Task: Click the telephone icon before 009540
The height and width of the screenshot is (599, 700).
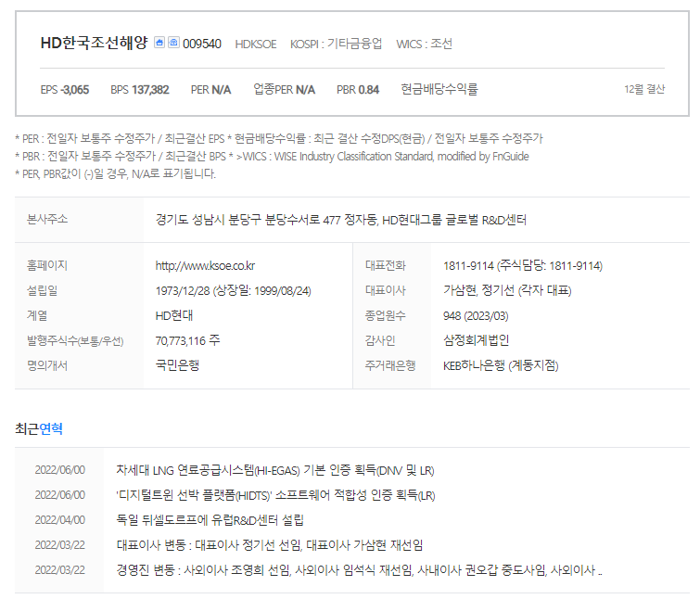Action: (x=173, y=43)
